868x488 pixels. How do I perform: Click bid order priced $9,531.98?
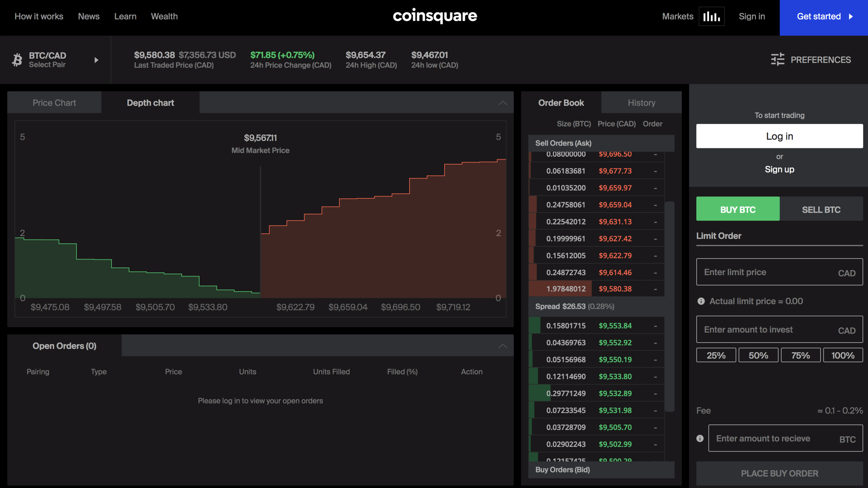click(x=596, y=411)
